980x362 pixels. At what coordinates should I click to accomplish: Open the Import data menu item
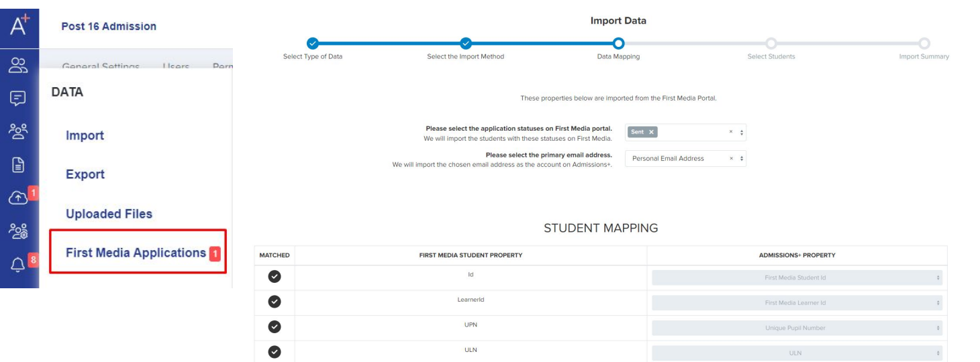coord(85,135)
